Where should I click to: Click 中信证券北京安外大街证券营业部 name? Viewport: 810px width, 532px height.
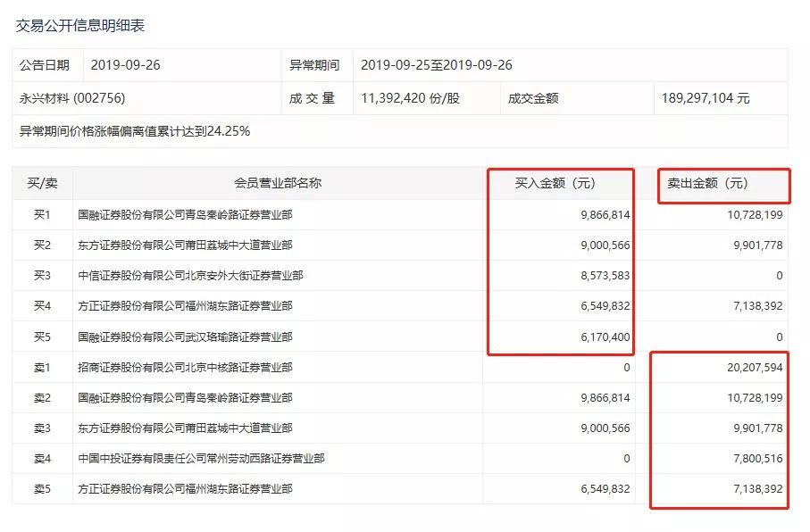point(190,275)
